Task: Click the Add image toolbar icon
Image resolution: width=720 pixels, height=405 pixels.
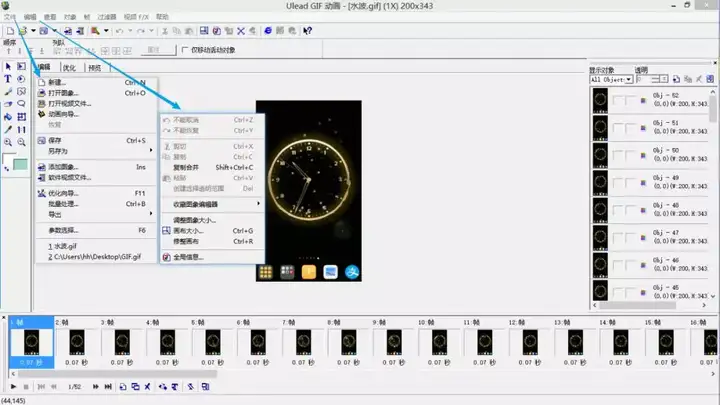Action: click(68, 31)
